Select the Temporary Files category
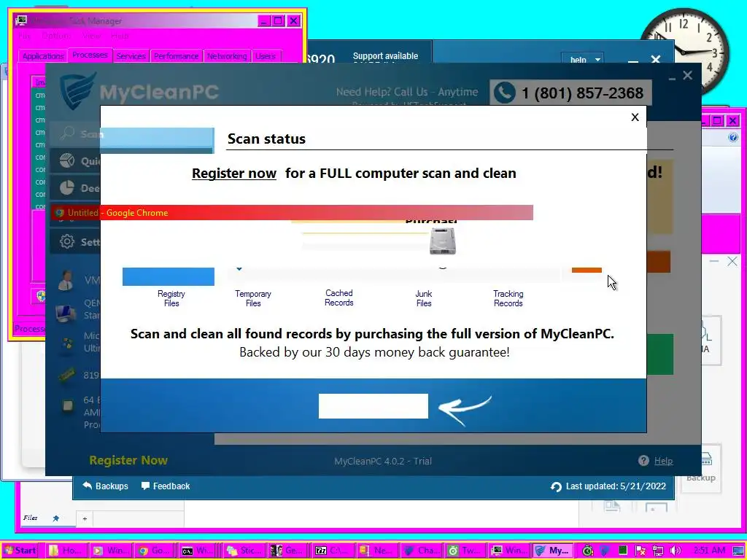Screen dimensions: 747x560 coord(253,298)
